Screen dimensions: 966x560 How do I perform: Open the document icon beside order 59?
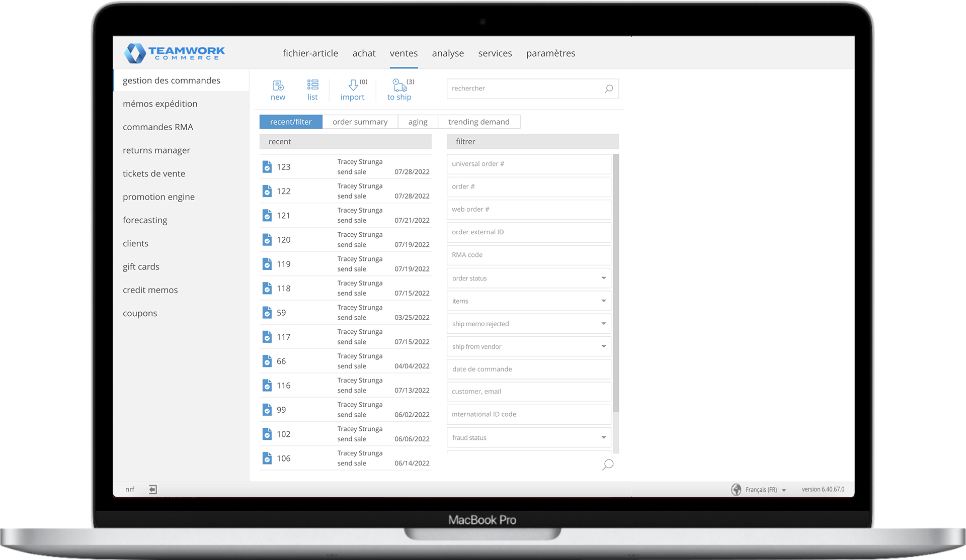(x=267, y=312)
